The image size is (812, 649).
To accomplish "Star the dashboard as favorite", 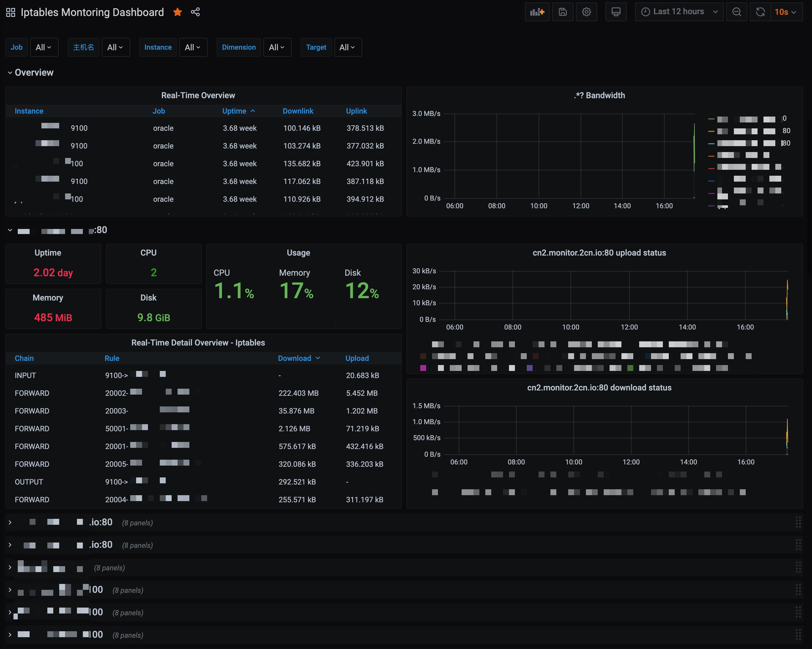I will (x=177, y=12).
